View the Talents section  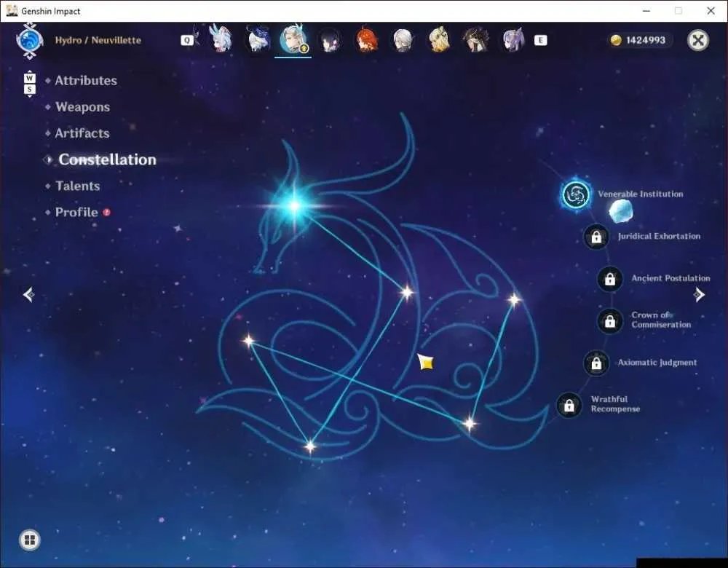(78, 186)
